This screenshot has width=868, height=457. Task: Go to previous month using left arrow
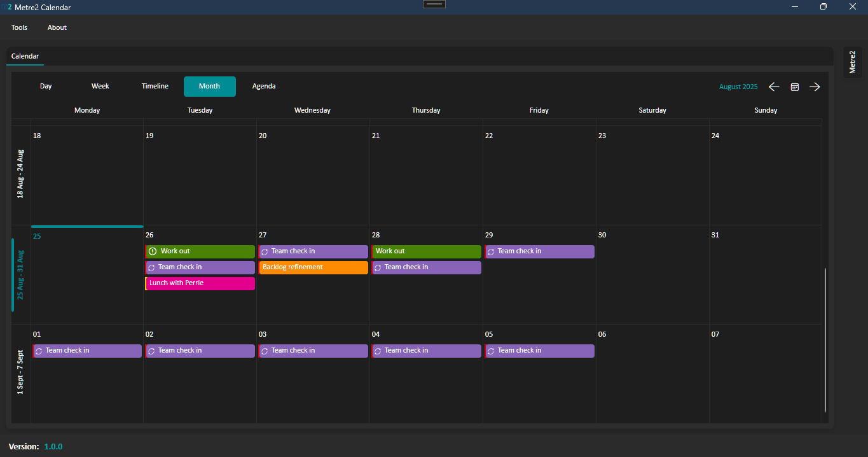pos(774,87)
